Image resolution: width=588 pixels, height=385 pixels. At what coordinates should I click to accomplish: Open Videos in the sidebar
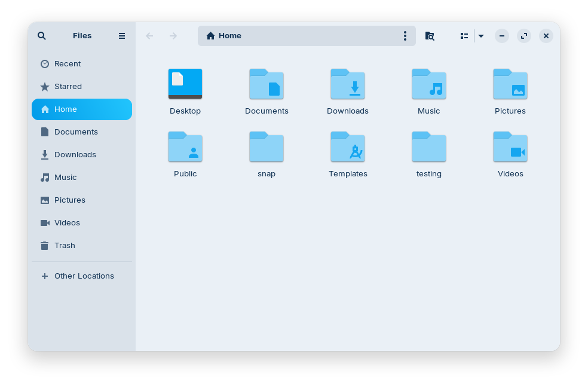click(82, 222)
